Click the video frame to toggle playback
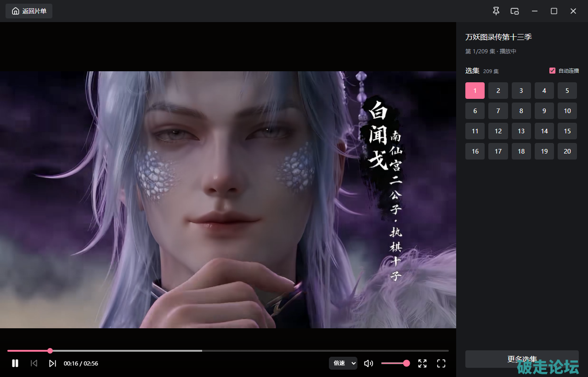 click(228, 200)
